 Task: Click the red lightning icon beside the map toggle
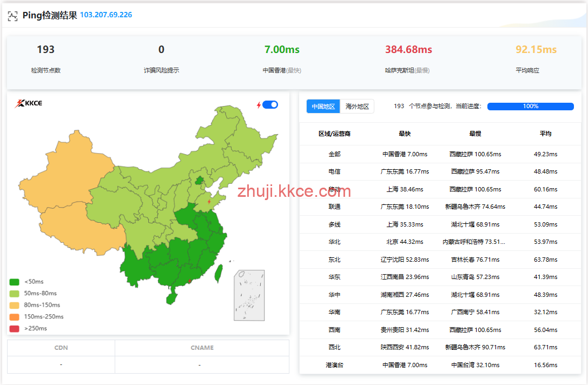click(x=259, y=105)
